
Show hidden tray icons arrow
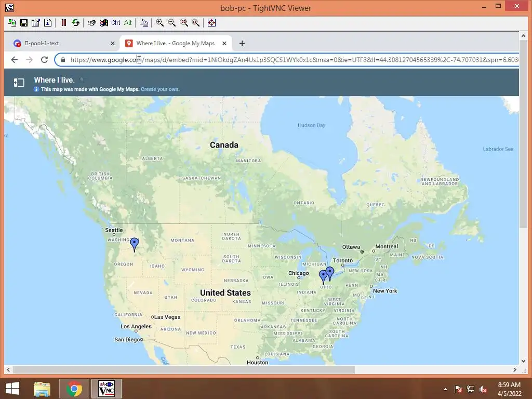[445, 389]
